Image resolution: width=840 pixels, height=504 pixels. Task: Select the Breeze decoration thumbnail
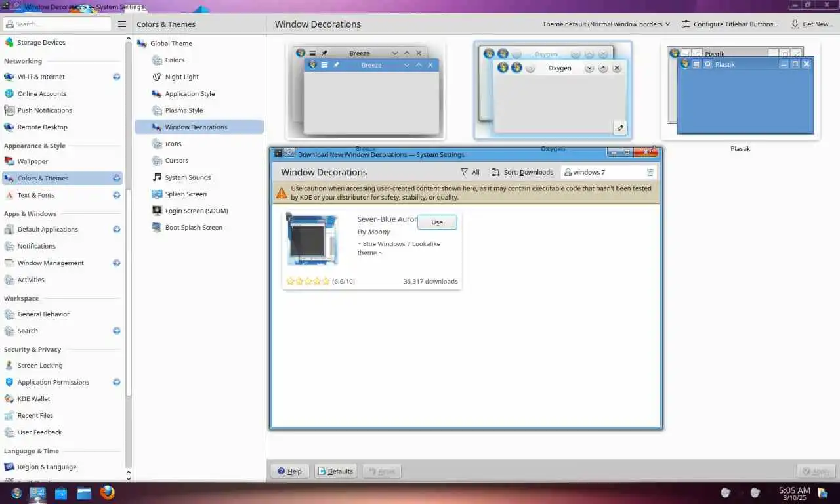click(366, 91)
